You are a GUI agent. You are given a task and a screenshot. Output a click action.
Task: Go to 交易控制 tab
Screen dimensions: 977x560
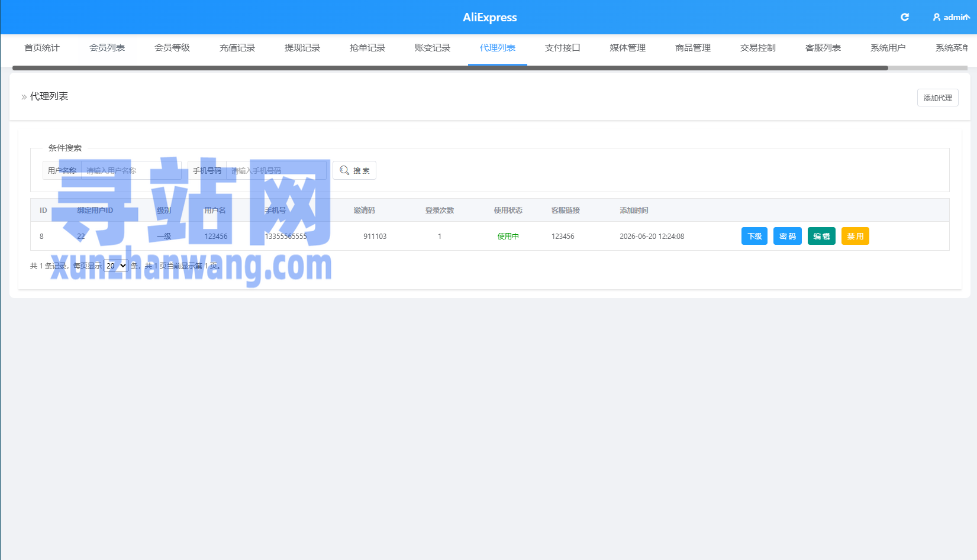point(758,48)
